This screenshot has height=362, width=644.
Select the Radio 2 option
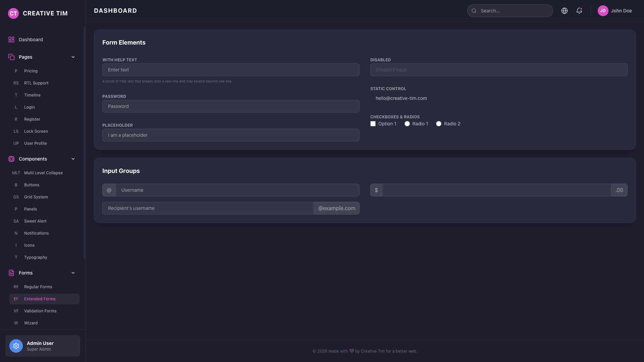click(439, 124)
